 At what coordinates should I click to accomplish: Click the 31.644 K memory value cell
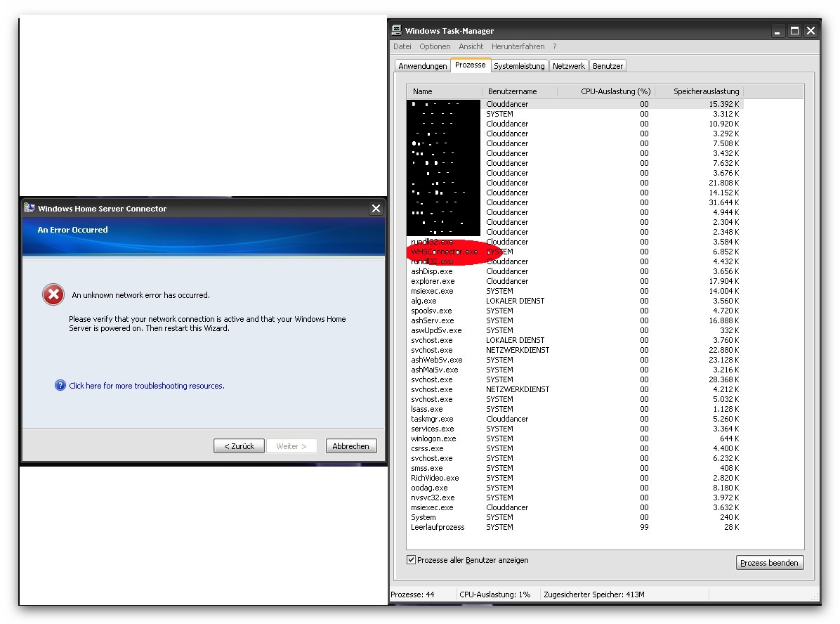pos(723,202)
